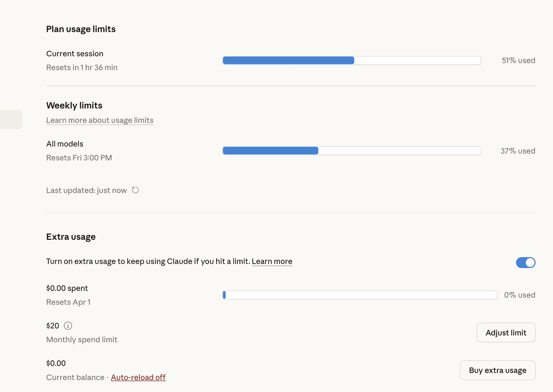Click the extra usage spend progress bar

(x=360, y=295)
